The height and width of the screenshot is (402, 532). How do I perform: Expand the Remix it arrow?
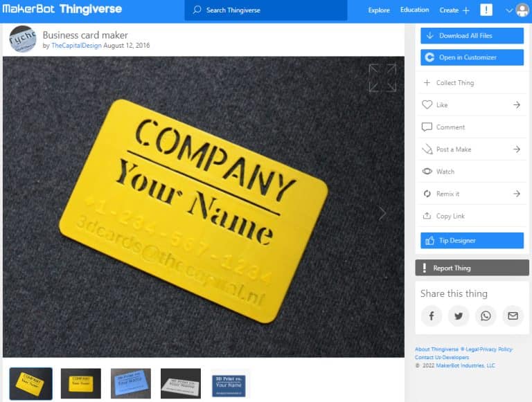click(x=516, y=194)
